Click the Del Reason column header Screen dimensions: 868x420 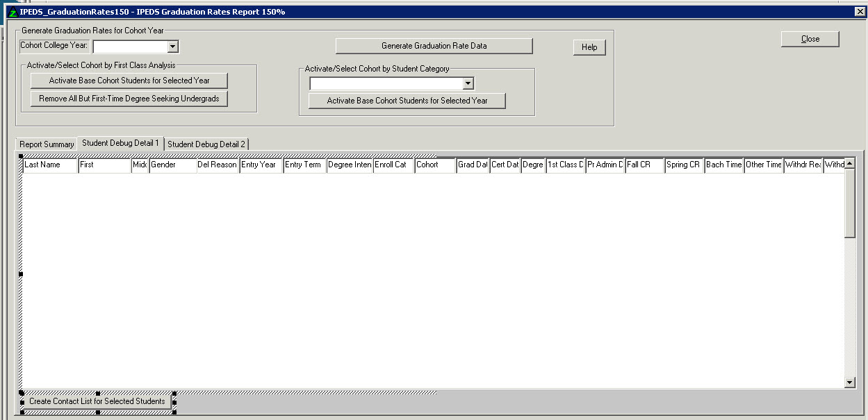pos(218,165)
